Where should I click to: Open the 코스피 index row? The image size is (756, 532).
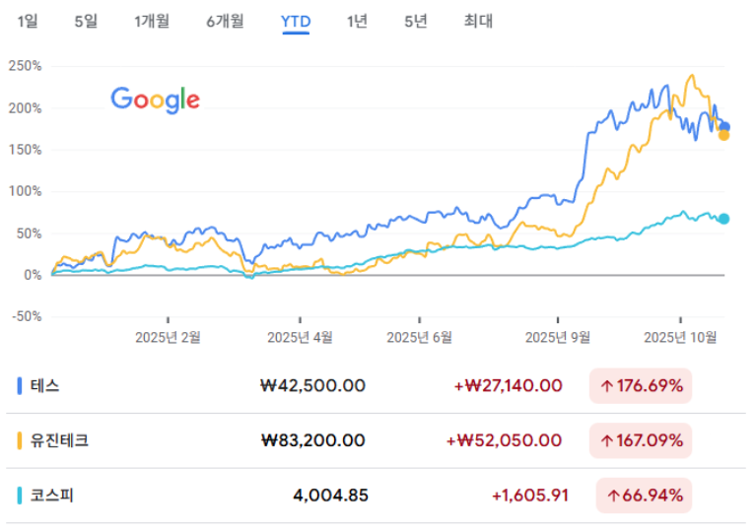pyautogui.click(x=53, y=495)
